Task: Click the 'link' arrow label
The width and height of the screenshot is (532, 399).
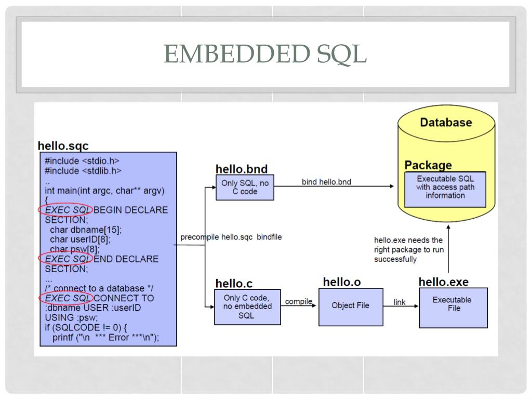Action: (400, 302)
